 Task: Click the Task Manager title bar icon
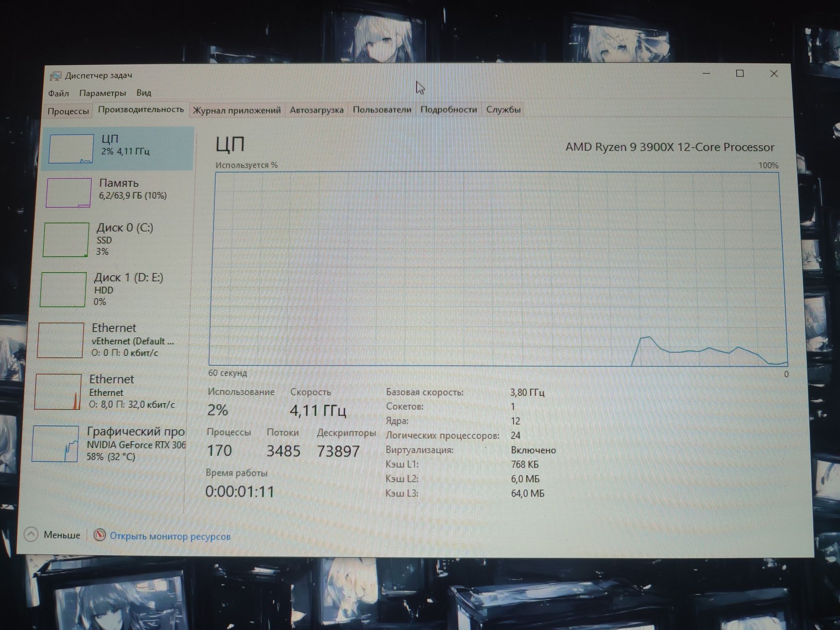tap(55, 76)
